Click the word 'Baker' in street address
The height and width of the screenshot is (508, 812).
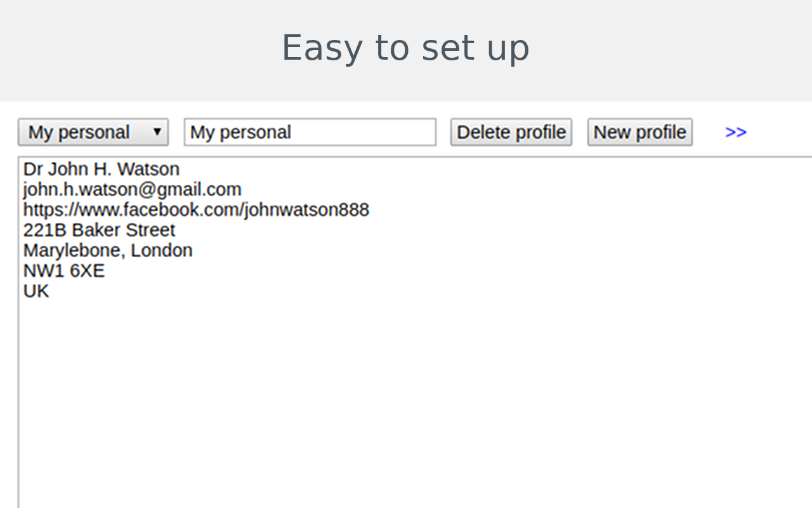click(96, 230)
